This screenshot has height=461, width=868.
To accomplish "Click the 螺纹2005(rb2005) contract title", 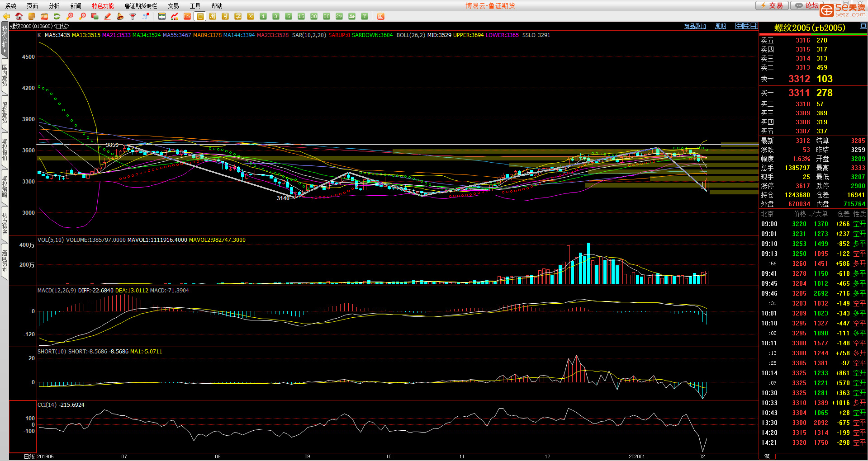I will coord(810,28).
